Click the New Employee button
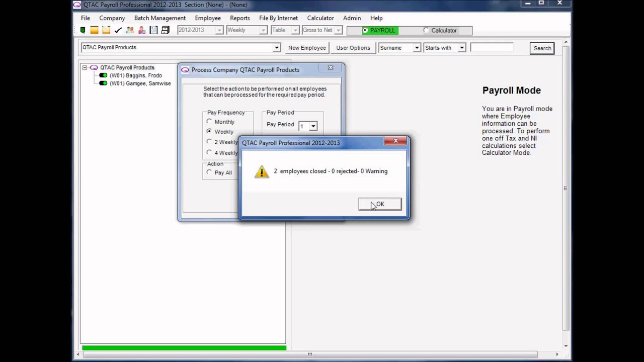 307,48
